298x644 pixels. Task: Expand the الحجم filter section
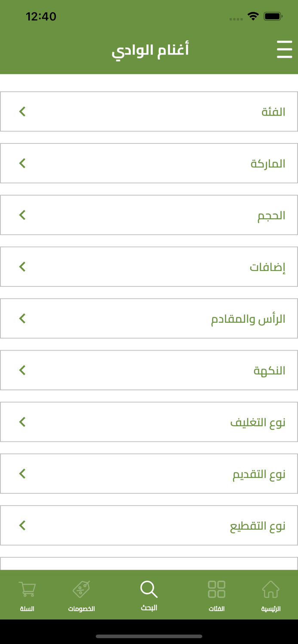(x=149, y=215)
